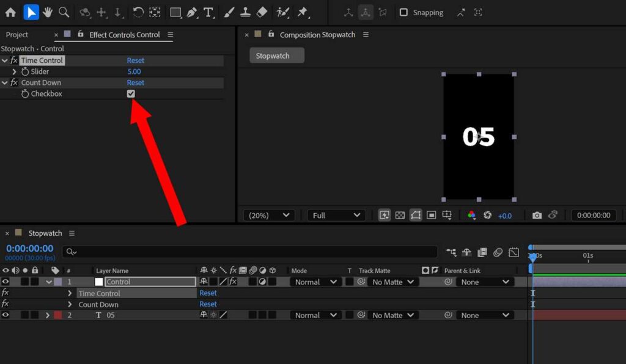This screenshot has width=626, height=364.
Task: Uncheck the Count Down Checkbox
Action: (131, 93)
